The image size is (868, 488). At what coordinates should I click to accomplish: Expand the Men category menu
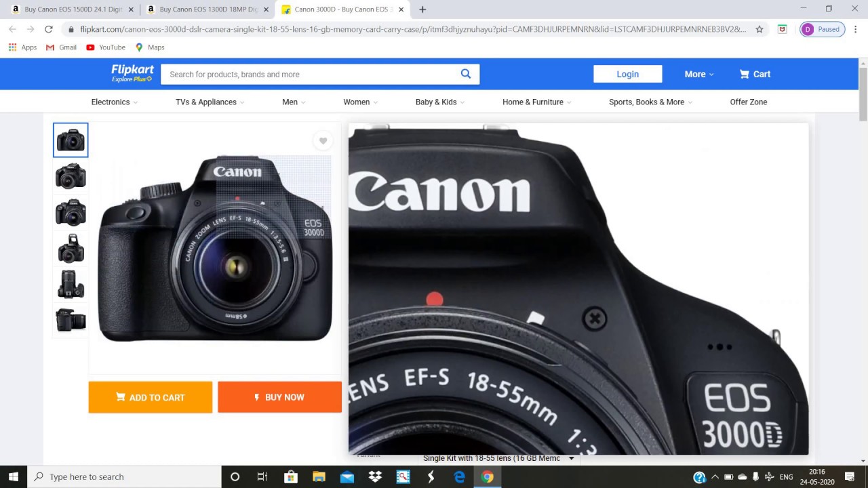click(x=294, y=102)
